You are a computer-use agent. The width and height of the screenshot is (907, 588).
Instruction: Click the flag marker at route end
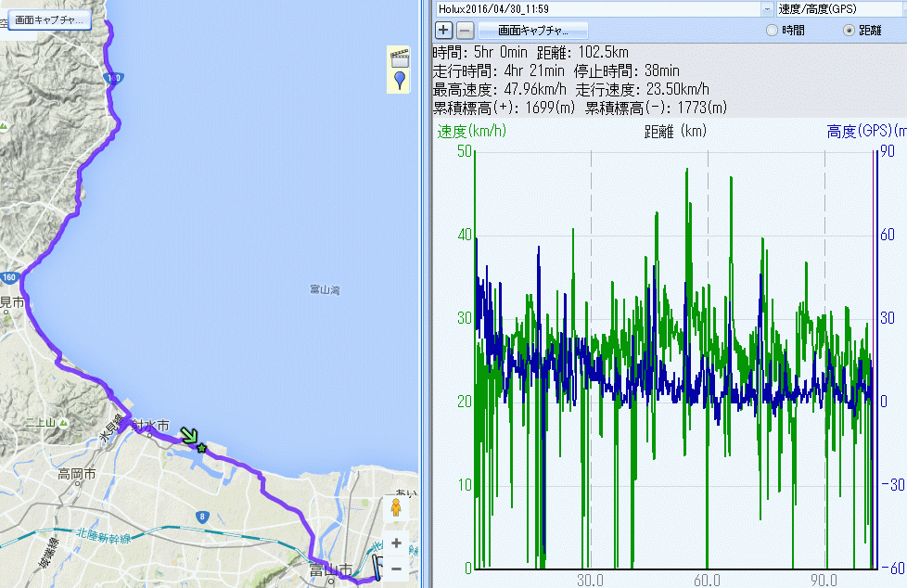tap(378, 568)
